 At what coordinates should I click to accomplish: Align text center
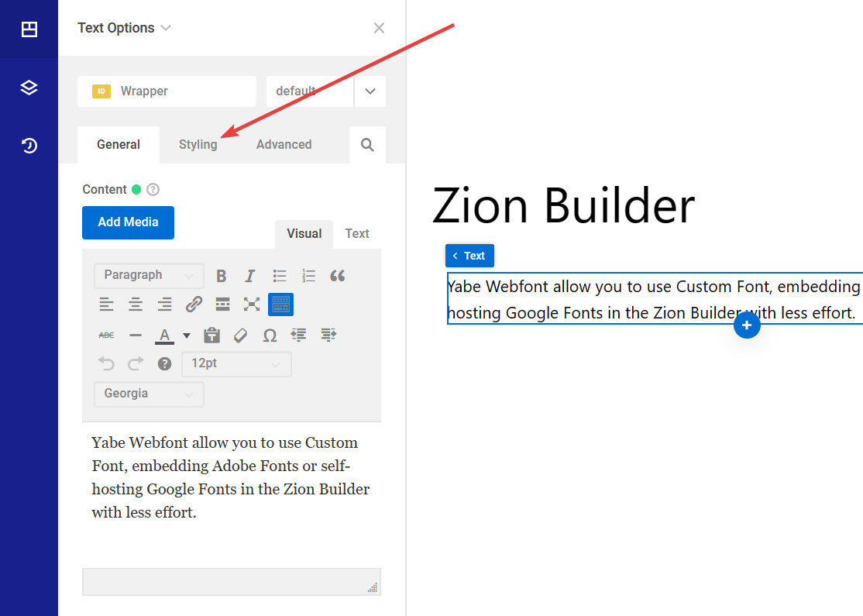(x=136, y=305)
